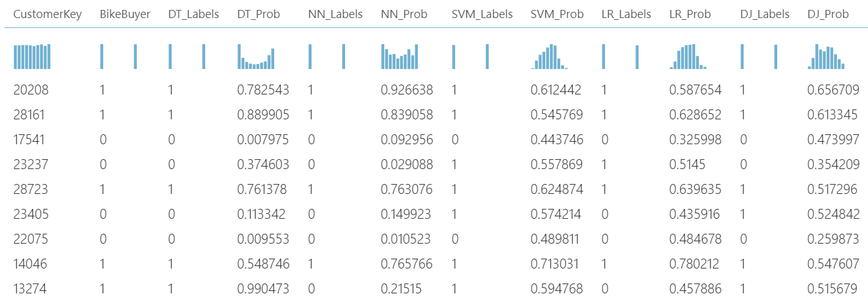Viewport: 868px width, 299px height.
Task: Select SVM_Prob value 0.443746
Action: pos(557,140)
